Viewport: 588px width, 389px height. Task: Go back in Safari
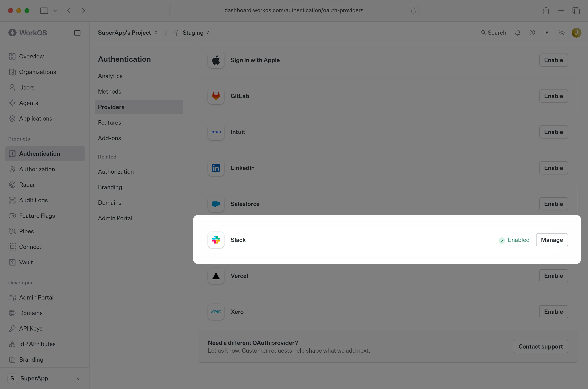[69, 11]
